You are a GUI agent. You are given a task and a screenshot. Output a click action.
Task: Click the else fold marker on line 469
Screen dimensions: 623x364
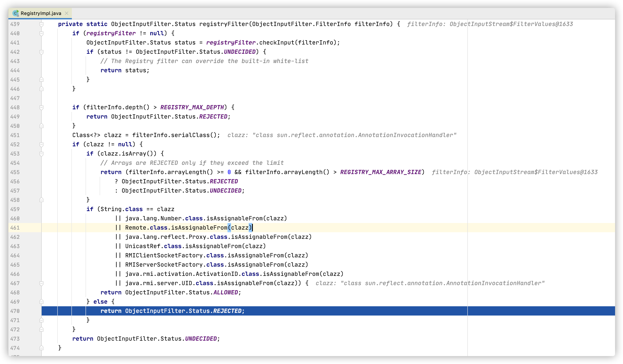(41, 302)
